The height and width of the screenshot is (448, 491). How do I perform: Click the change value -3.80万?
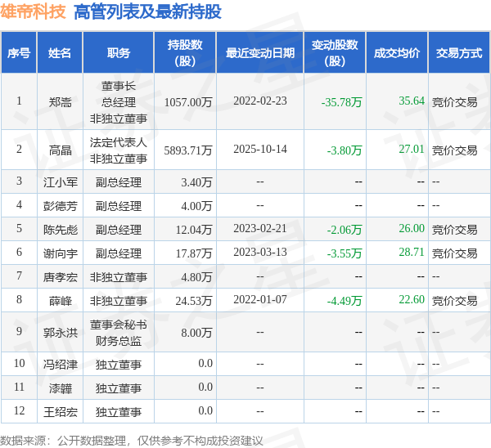coord(345,150)
